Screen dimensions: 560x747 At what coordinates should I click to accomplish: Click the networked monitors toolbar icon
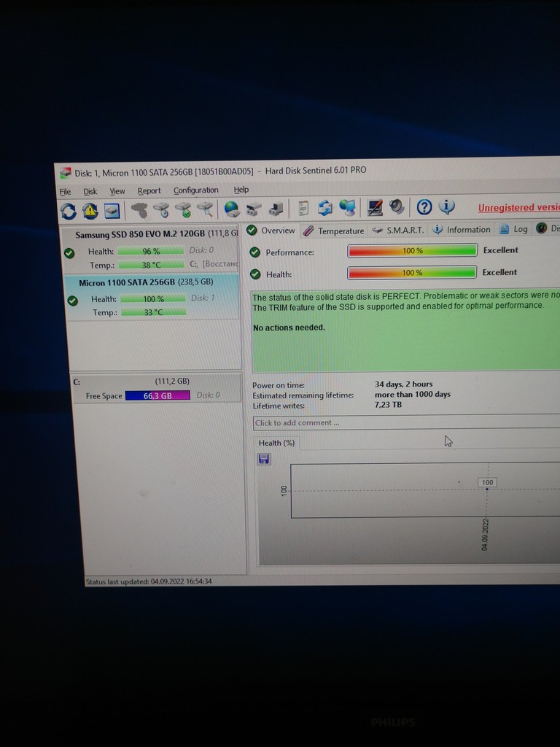click(x=348, y=208)
